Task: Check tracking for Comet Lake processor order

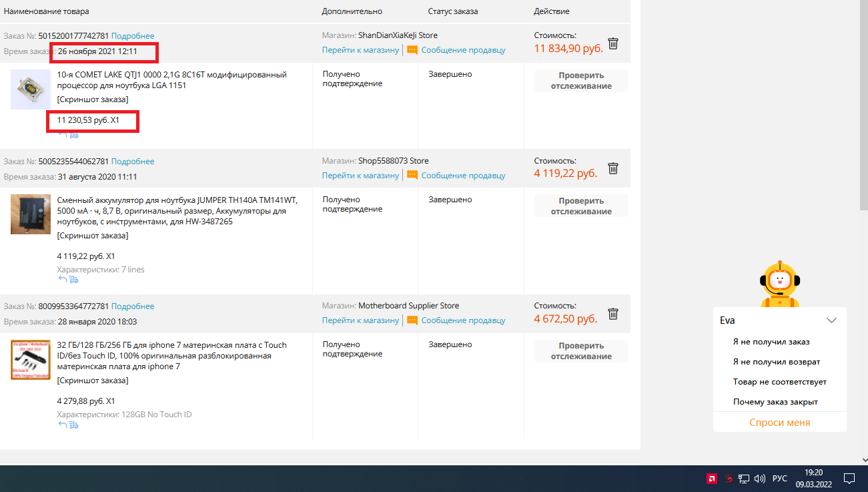Action: click(x=581, y=81)
